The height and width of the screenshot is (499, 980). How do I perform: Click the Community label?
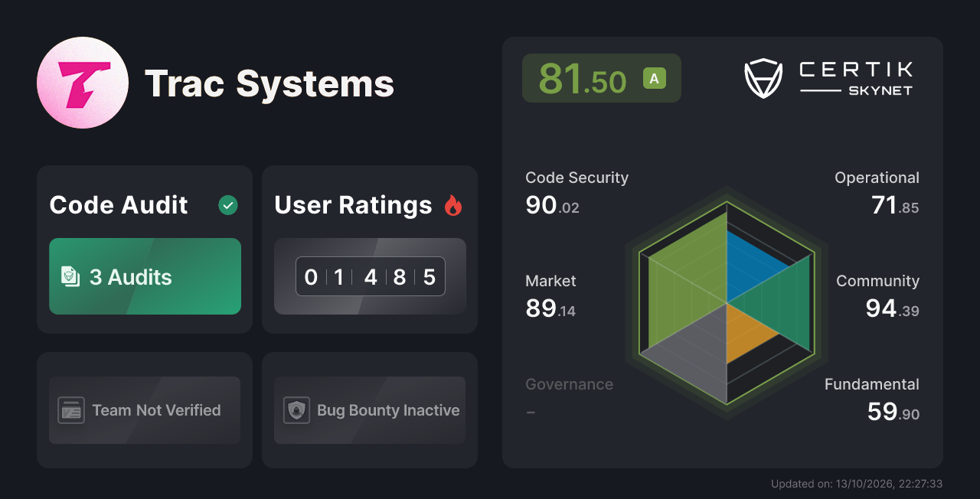(x=877, y=281)
